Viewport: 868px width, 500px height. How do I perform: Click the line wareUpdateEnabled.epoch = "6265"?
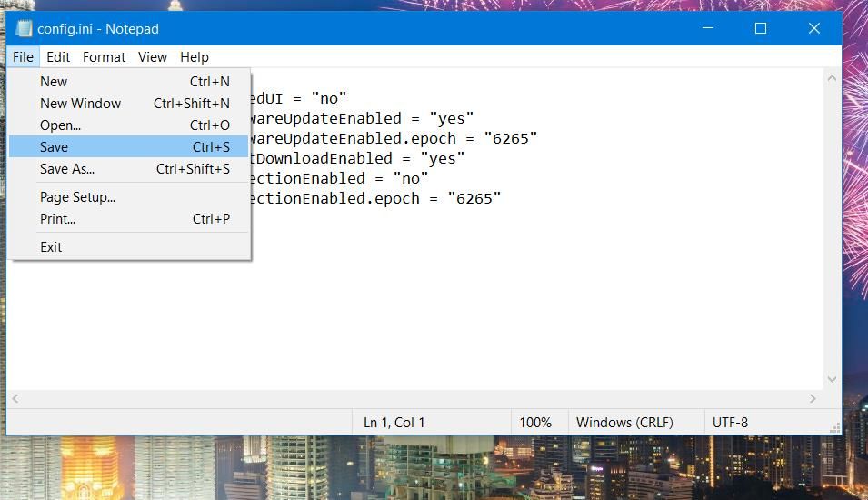click(394, 138)
